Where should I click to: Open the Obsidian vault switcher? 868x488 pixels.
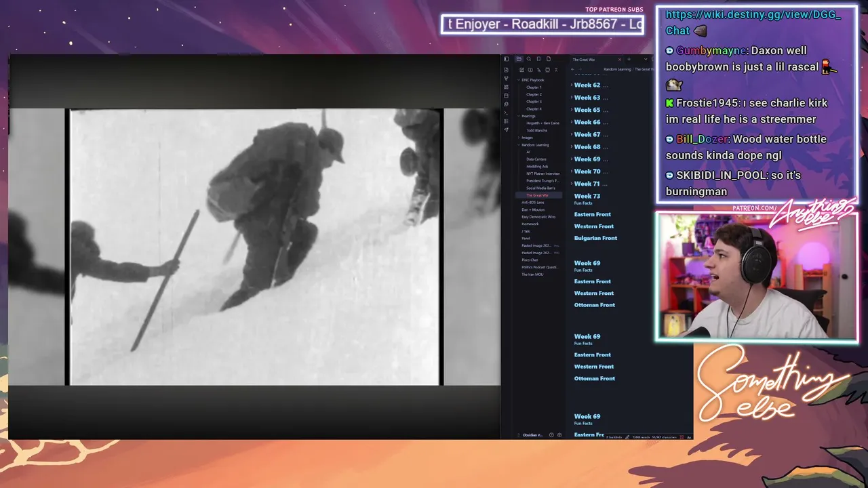pyautogui.click(x=531, y=435)
